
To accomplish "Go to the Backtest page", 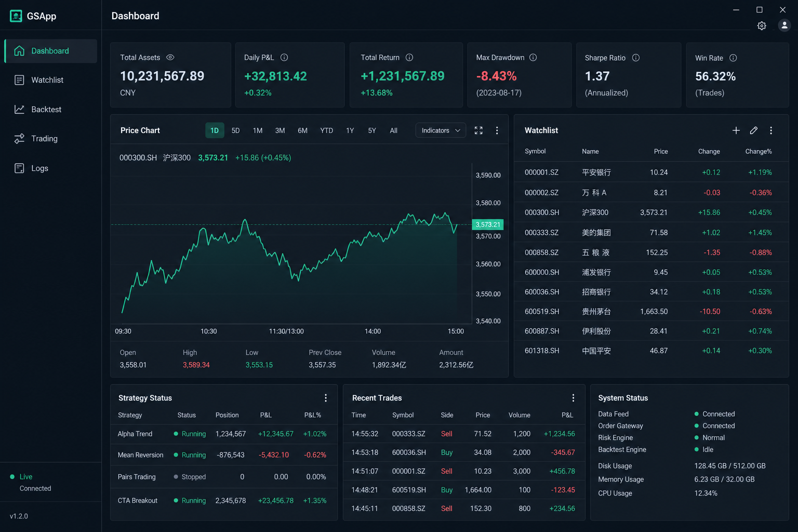I will point(51,109).
